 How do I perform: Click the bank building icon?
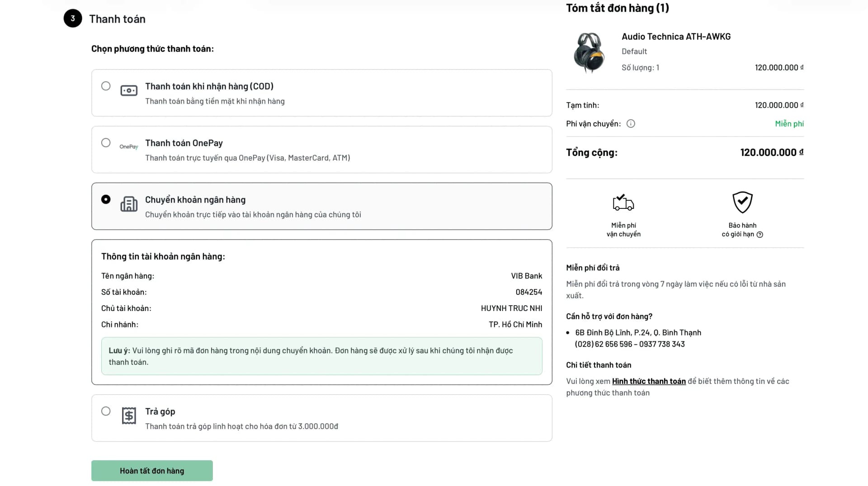coord(129,204)
